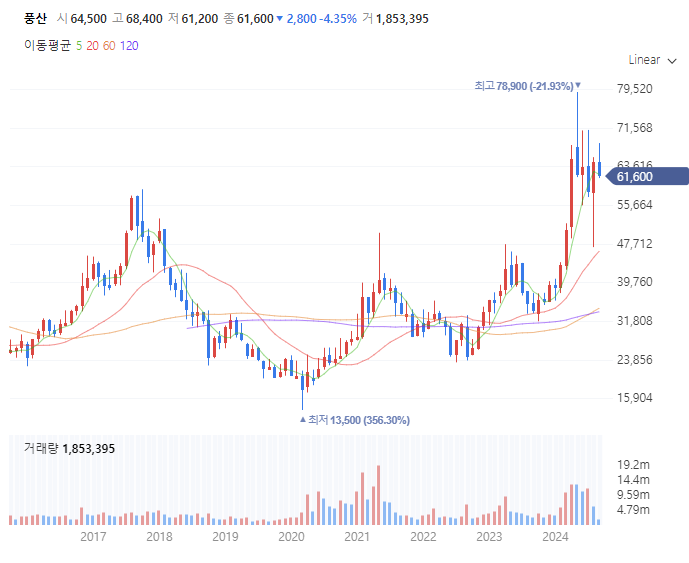
Task: Click the 이동평균 moving average label
Action: click(x=47, y=46)
